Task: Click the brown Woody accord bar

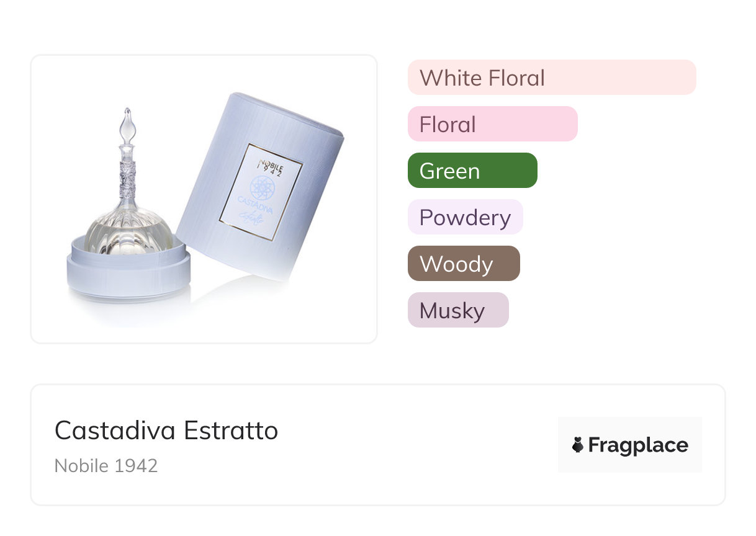Action: pyautogui.click(x=463, y=264)
